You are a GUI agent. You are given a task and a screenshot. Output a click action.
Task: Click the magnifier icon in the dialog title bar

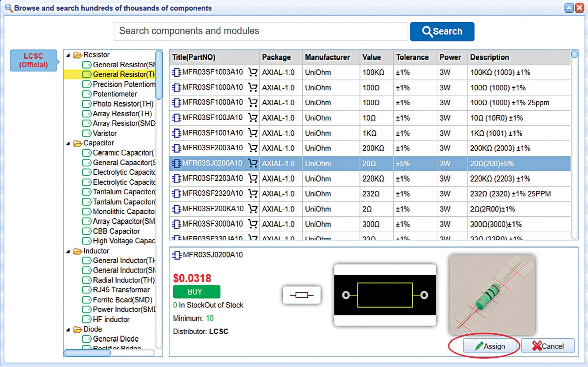pyautogui.click(x=8, y=8)
